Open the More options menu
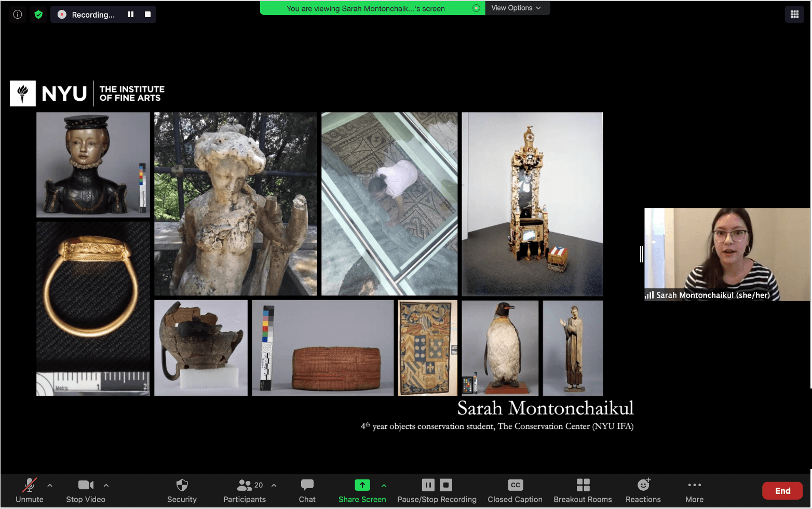This screenshot has width=812, height=509. [x=694, y=490]
